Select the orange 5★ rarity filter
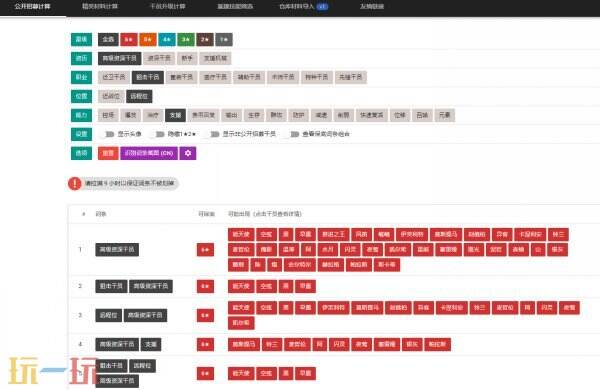This screenshot has height=390, width=600. pyautogui.click(x=148, y=39)
